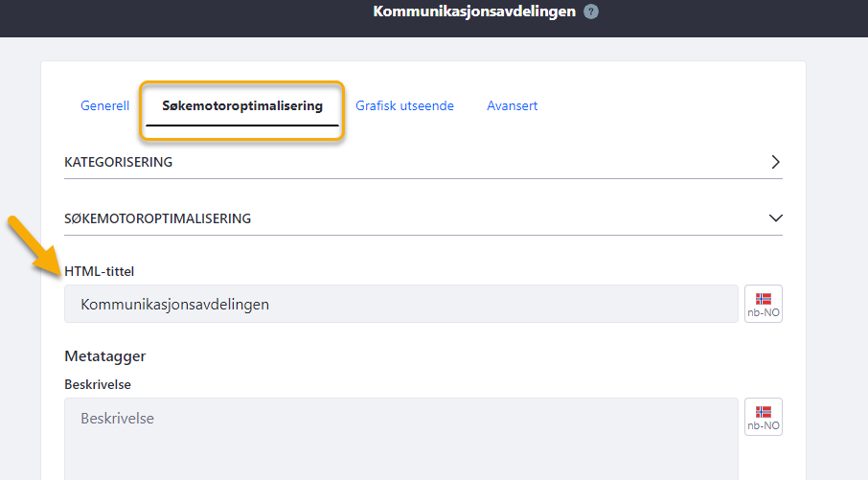
Task: Click Norwegian flag icon next to Beskrivelse field
Action: pyautogui.click(x=764, y=412)
